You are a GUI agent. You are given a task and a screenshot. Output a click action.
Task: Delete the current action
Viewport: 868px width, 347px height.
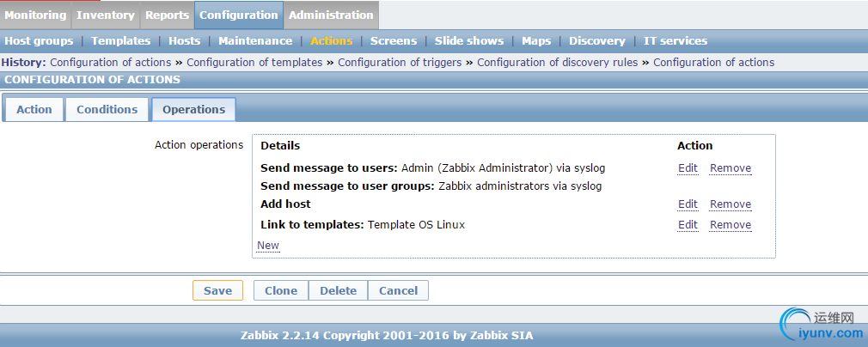[338, 290]
